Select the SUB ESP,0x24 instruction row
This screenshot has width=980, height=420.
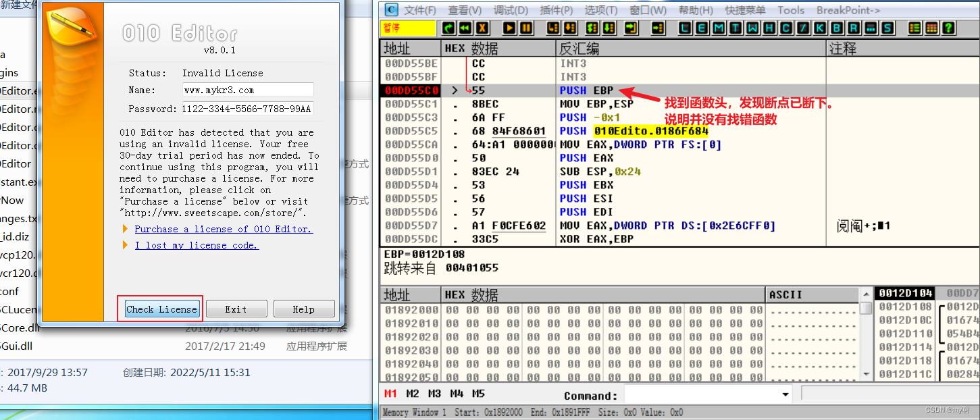pos(680,172)
